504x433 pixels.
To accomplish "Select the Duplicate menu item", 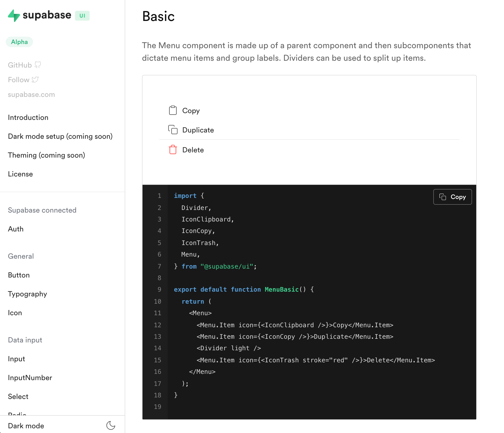I will pyautogui.click(x=198, y=130).
